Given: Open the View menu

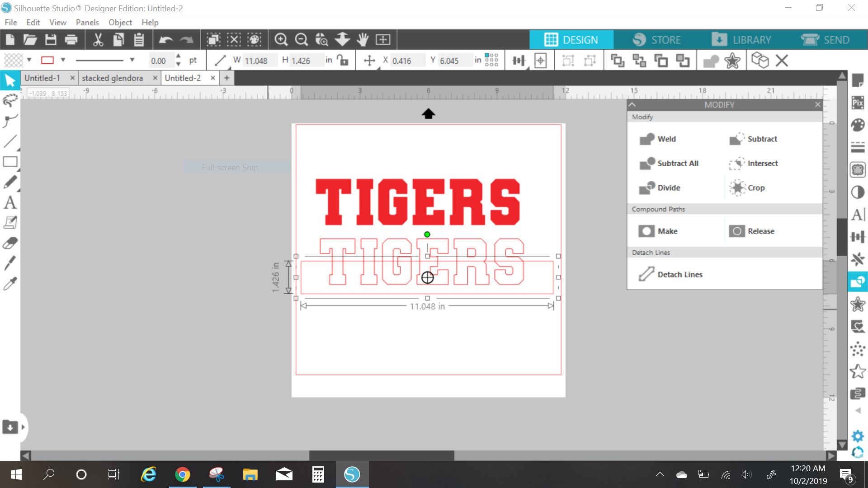Looking at the screenshot, I should tap(58, 22).
